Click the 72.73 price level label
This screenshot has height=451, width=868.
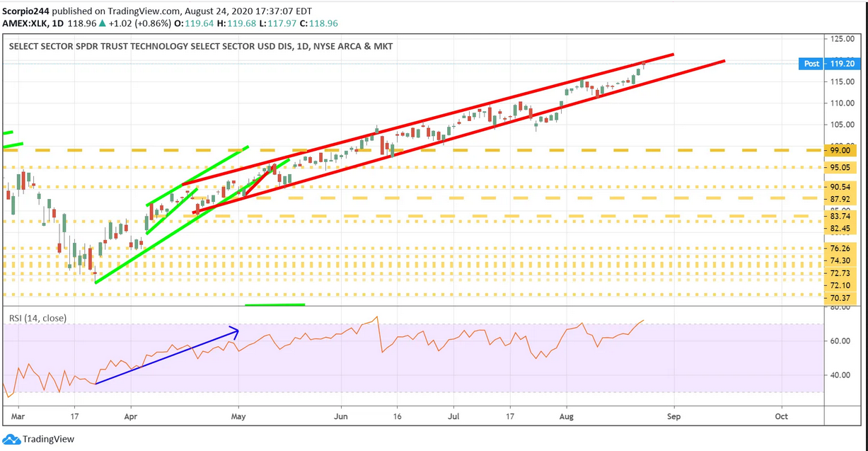[842, 273]
